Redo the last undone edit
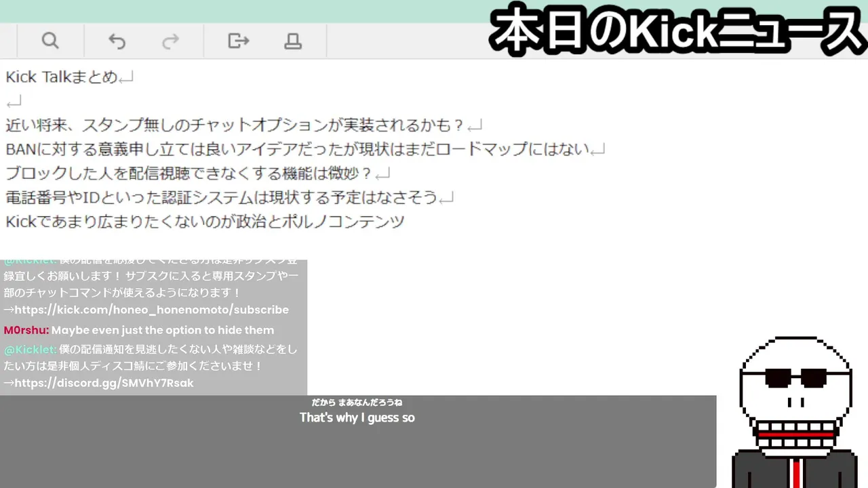This screenshot has height=488, width=868. pos(170,41)
